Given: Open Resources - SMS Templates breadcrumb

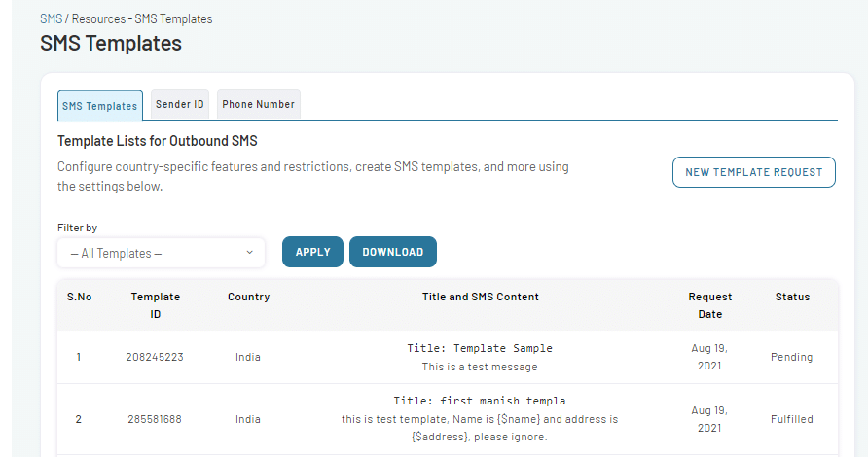Looking at the screenshot, I should 142,18.
